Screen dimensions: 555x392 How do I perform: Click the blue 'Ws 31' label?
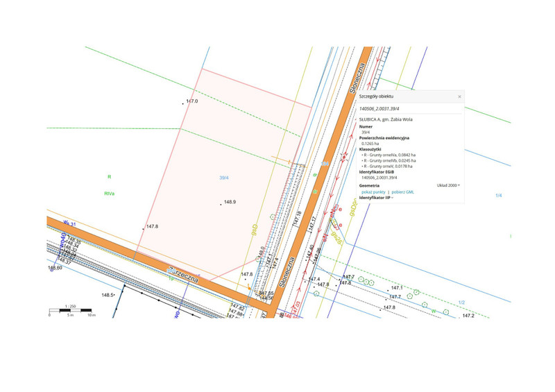[x=69, y=223]
